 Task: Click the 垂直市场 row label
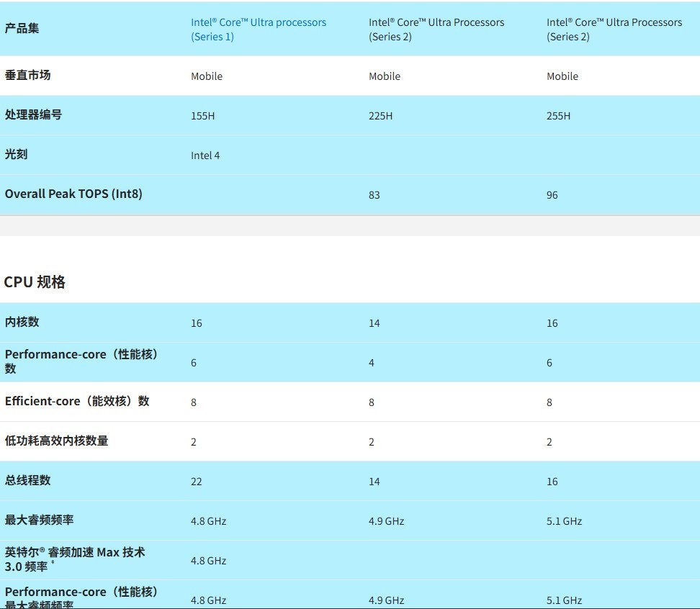pos(27,76)
